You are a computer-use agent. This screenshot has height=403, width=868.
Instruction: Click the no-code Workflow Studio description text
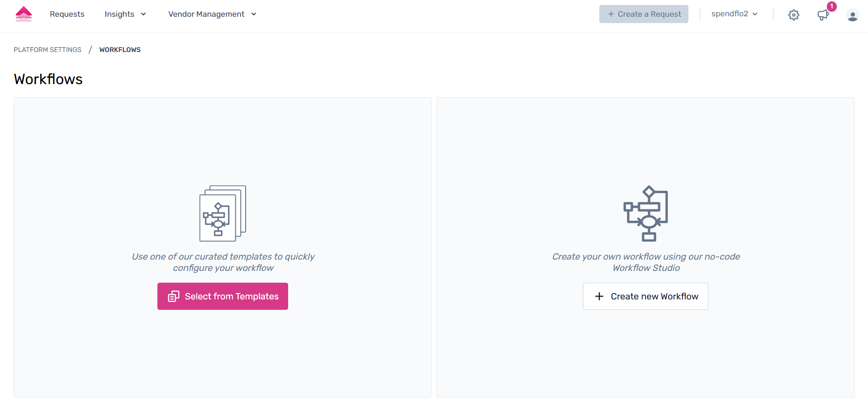click(x=646, y=262)
